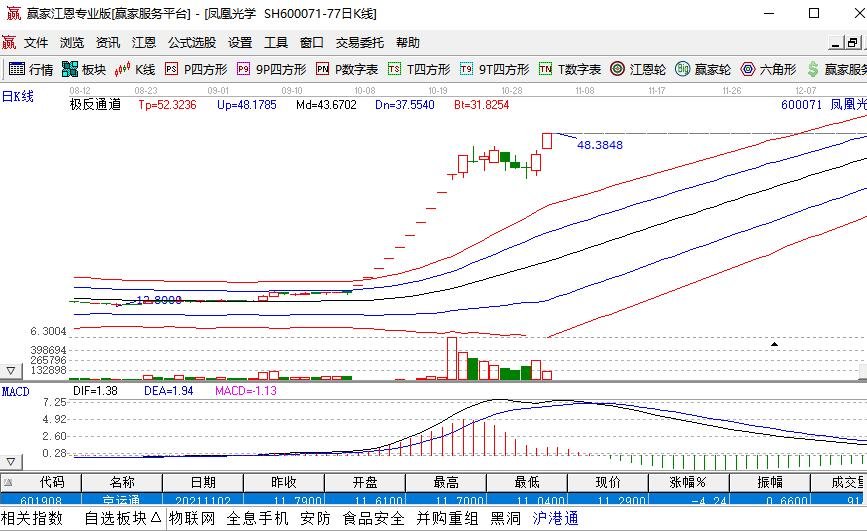Open P四方形 tool
Screen dimensions: 867x531
[x=196, y=69]
